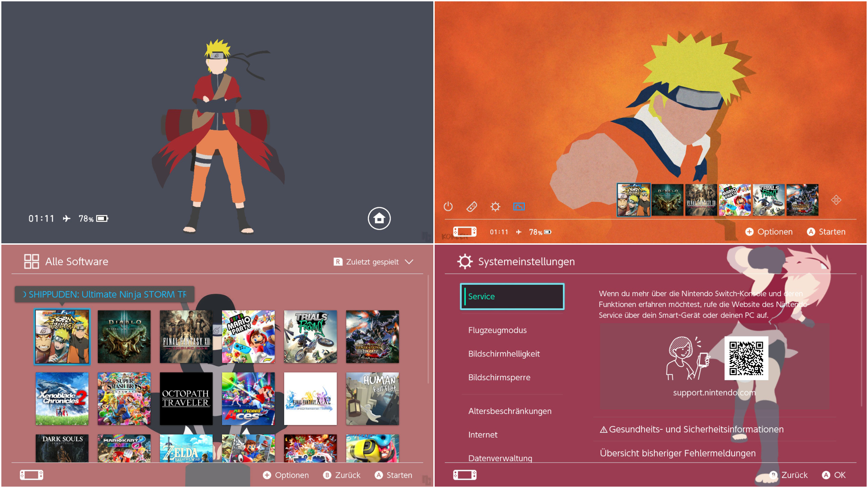Click Zurück in the Systemeinstellungen footer
868x488 pixels.
click(x=788, y=475)
